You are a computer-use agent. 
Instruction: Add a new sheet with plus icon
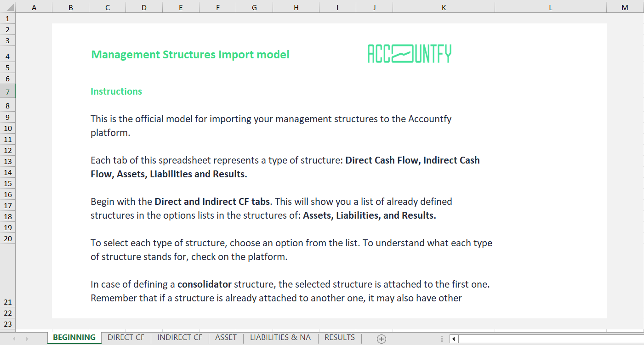click(381, 339)
